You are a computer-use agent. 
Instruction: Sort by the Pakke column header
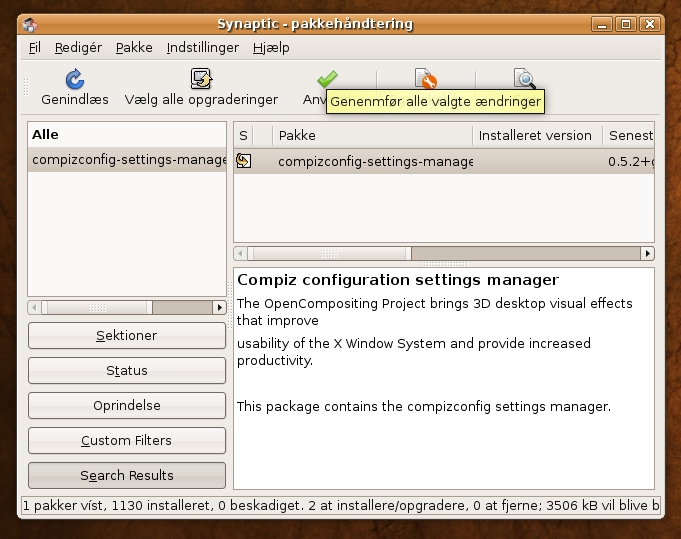[373, 136]
